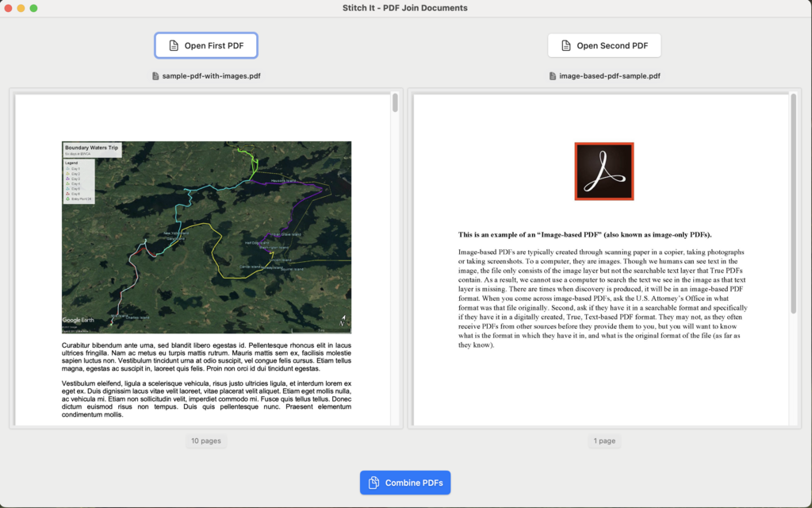Choose a file with Open Second PDF
The height and width of the screenshot is (508, 812).
pyautogui.click(x=604, y=45)
